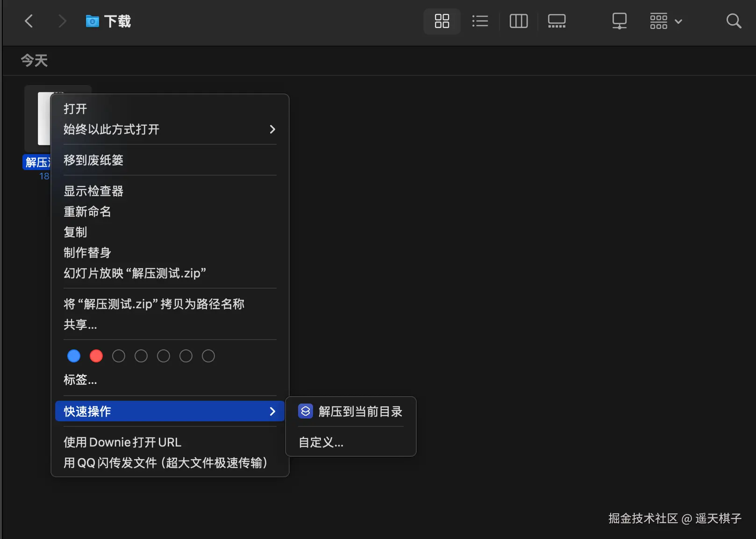Image resolution: width=756 pixels, height=539 pixels.
Task: Copy 解压测试.zip as path name
Action: pyautogui.click(x=170, y=304)
